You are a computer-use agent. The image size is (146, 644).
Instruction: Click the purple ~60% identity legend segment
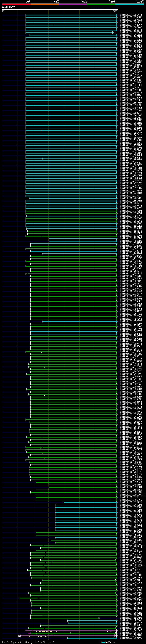coord(73,4)
